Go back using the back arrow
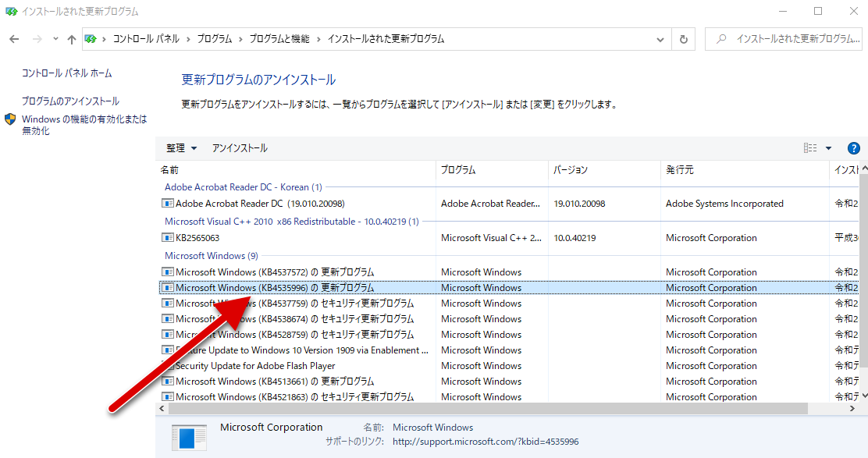This screenshot has height=458, width=868. [14, 39]
